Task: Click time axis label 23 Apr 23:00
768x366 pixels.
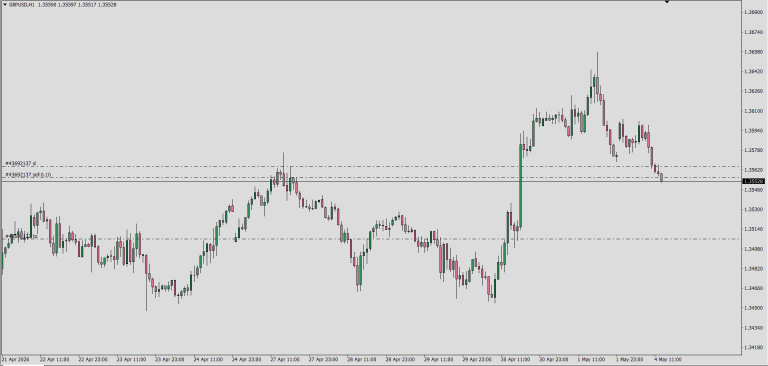Action: [x=169, y=360]
